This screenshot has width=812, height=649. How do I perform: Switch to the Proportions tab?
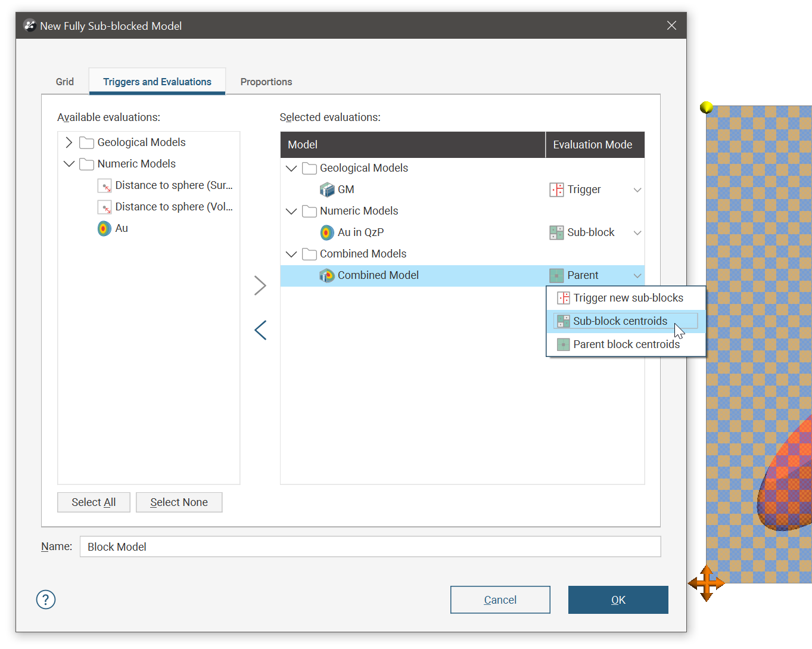point(266,82)
